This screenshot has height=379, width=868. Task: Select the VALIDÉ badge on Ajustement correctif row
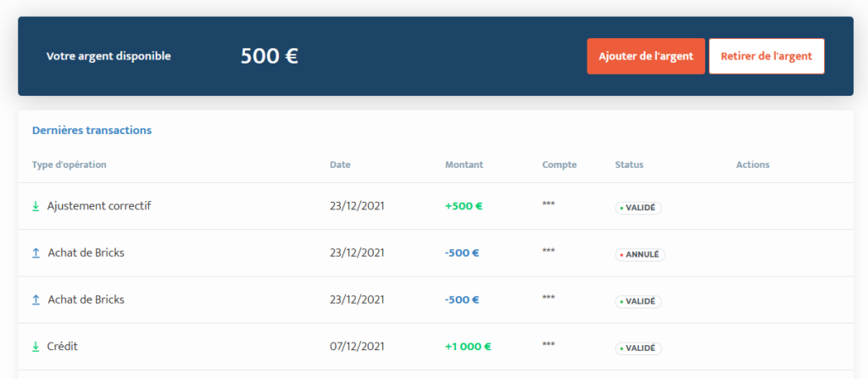coord(638,208)
